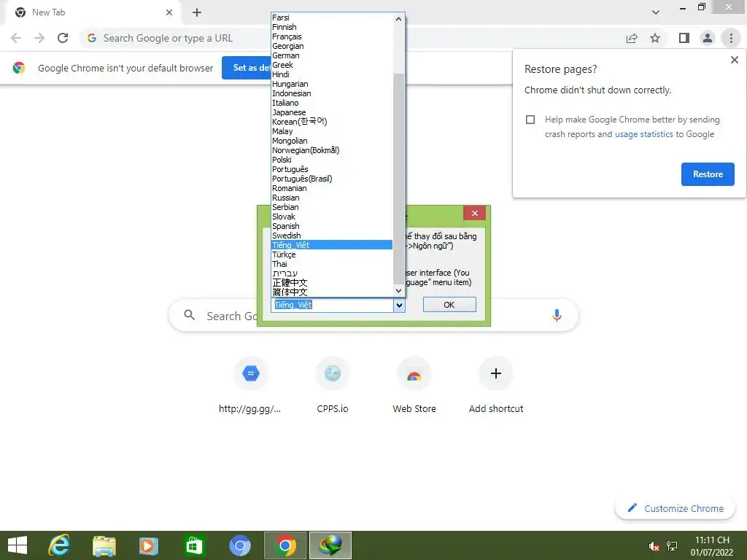Select Russian language entry
Viewport: 747px width, 560px height.
point(332,198)
